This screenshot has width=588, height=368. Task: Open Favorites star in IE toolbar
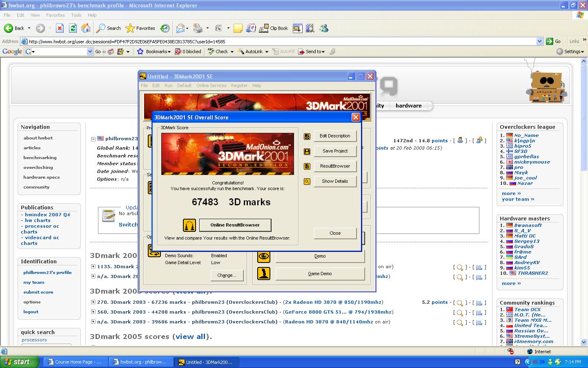click(140, 28)
